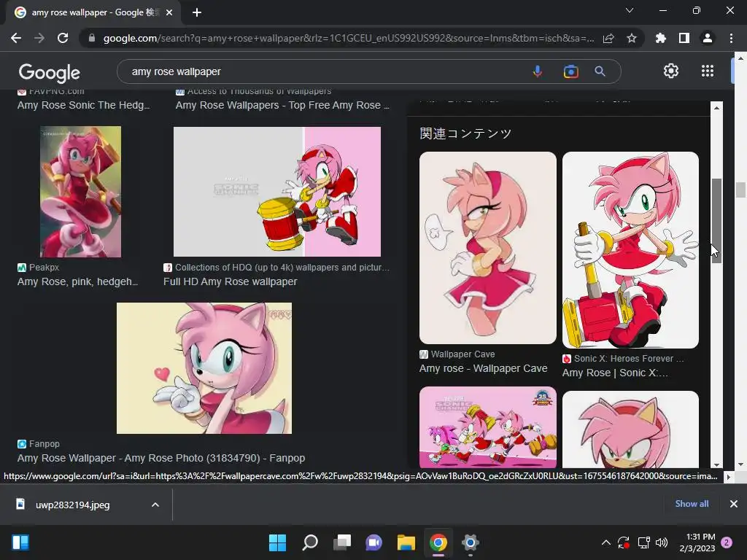Image resolution: width=747 pixels, height=560 pixels.
Task: Open the Full HD Amy Rose wallpaper image
Action: (x=276, y=192)
